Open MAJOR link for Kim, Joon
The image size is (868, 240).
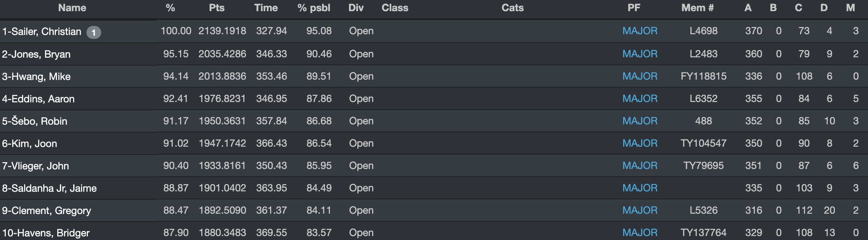click(x=640, y=143)
